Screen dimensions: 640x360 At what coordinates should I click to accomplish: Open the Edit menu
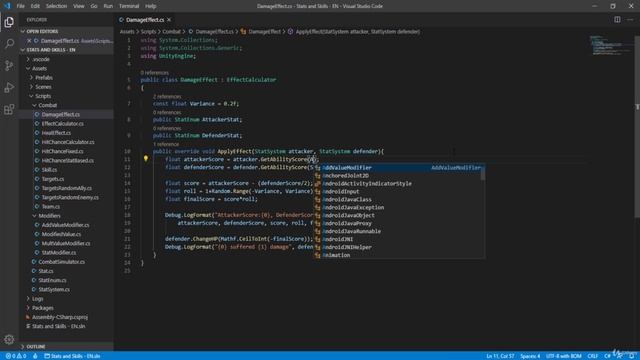[35, 6]
